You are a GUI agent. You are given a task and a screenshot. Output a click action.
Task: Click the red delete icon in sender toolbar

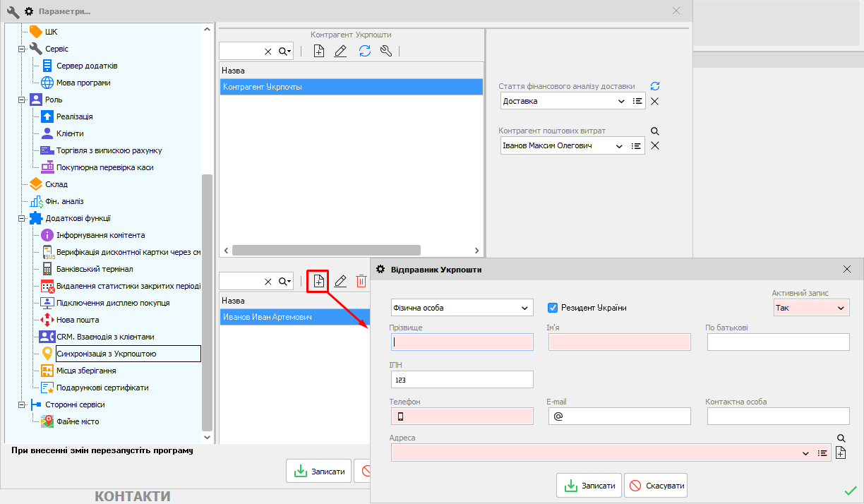click(361, 281)
